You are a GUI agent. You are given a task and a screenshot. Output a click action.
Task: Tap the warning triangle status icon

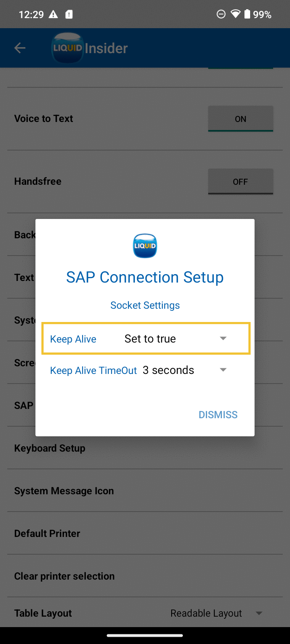[x=53, y=14]
